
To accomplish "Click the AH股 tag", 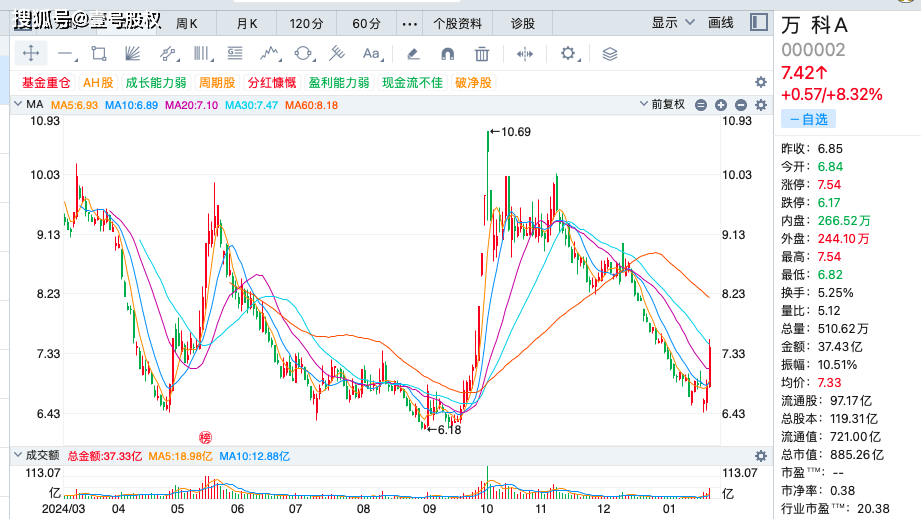I will click(x=98, y=83).
